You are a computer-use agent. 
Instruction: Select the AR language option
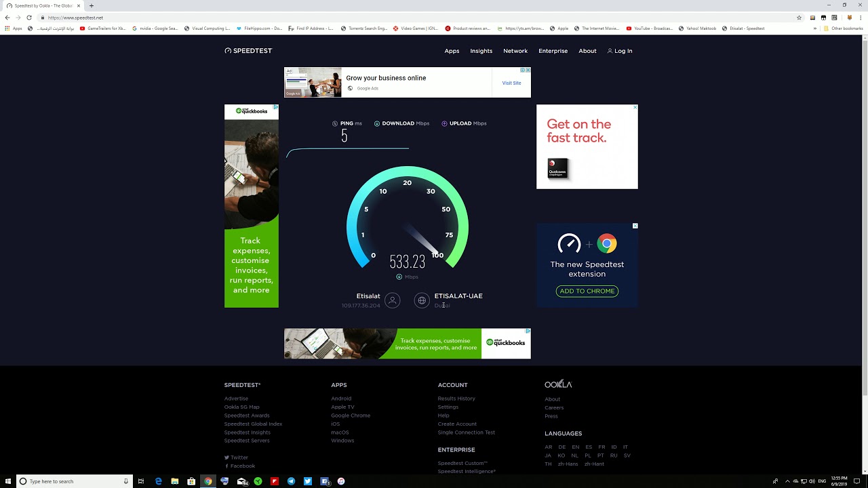(x=548, y=447)
